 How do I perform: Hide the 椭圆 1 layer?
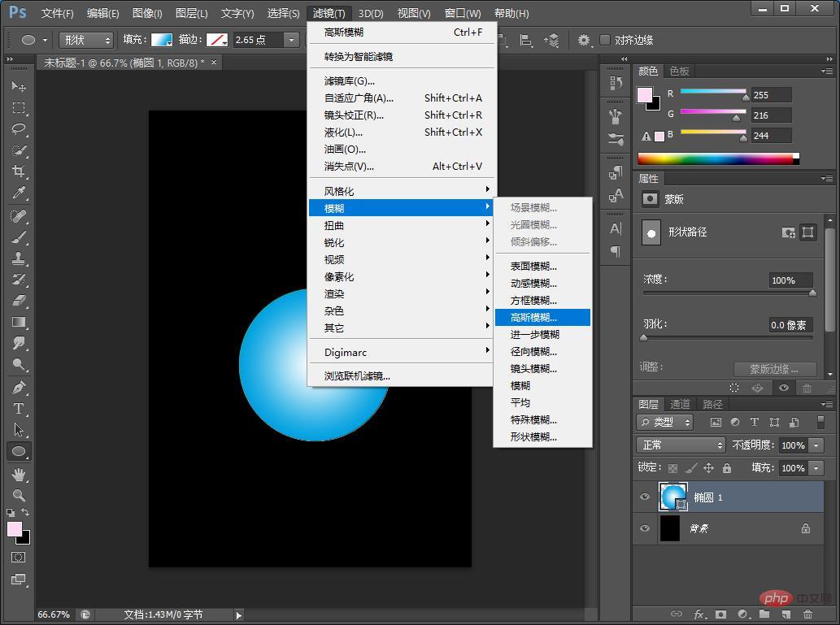[x=645, y=497]
